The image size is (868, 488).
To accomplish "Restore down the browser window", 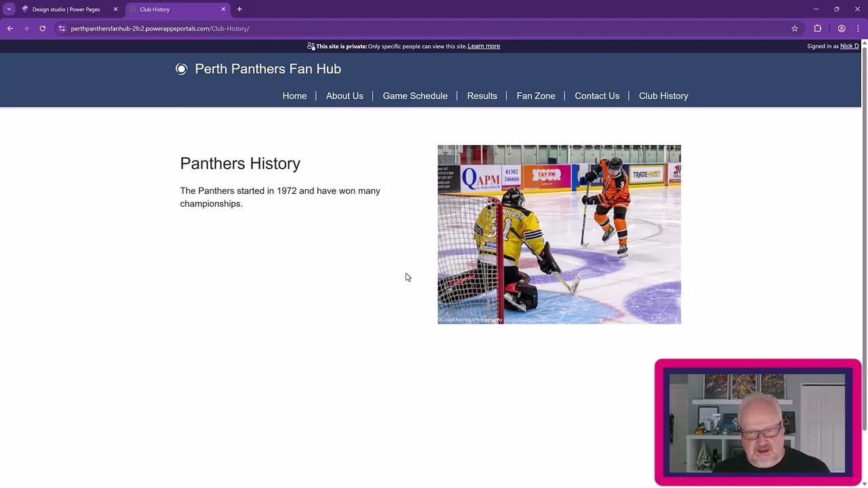I will pyautogui.click(x=837, y=9).
